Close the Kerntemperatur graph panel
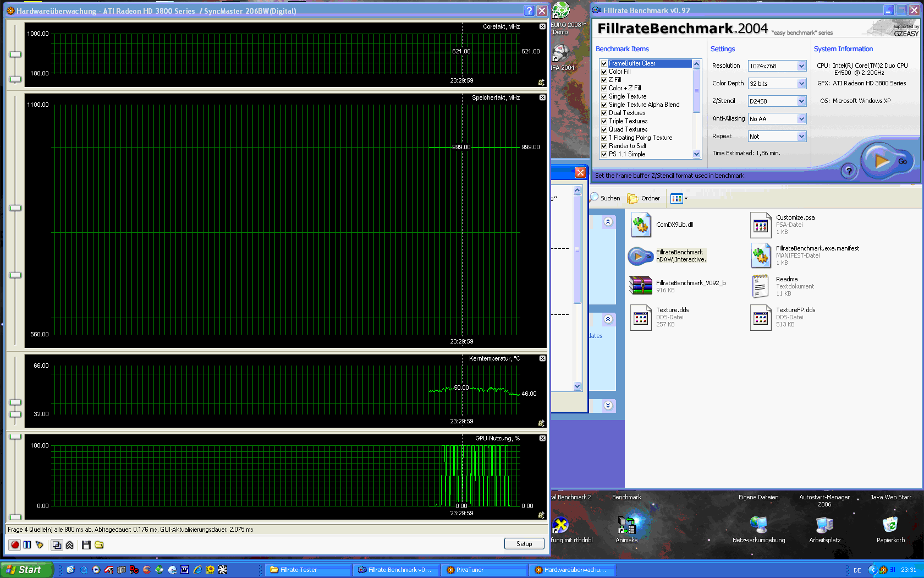The height and width of the screenshot is (578, 924). click(542, 358)
